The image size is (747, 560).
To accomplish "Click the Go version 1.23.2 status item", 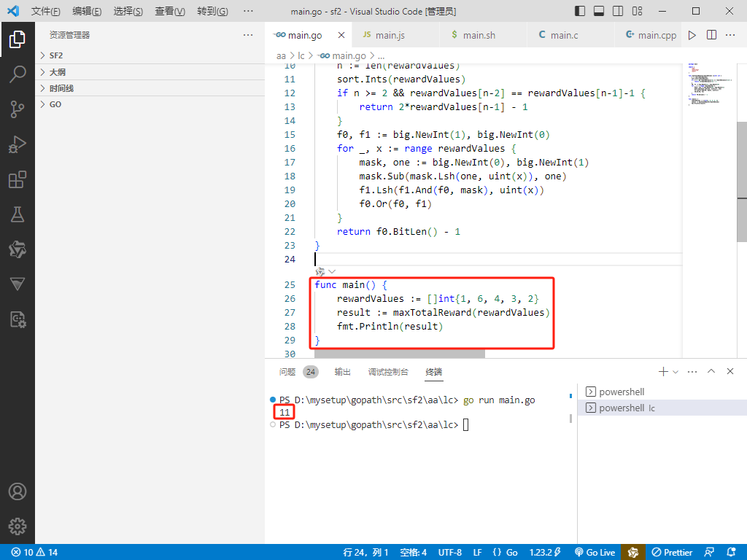I will click(x=546, y=553).
